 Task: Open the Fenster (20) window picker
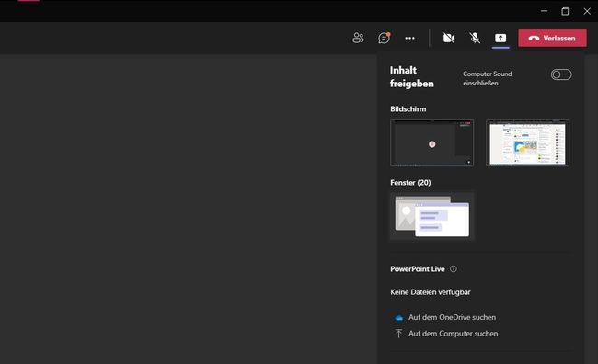431,216
